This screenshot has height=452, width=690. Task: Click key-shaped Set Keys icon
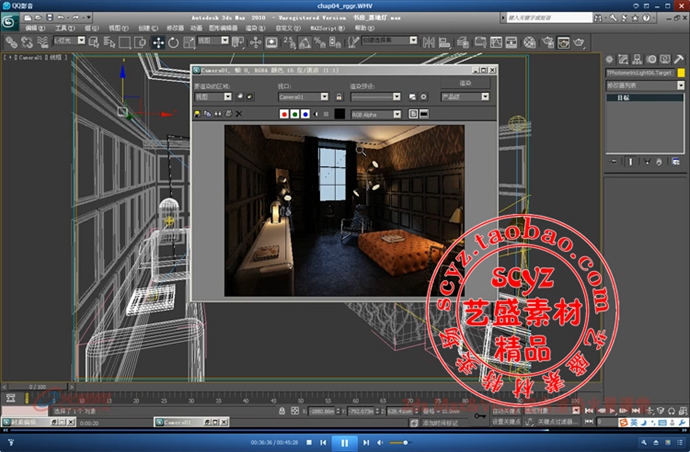tap(480, 416)
